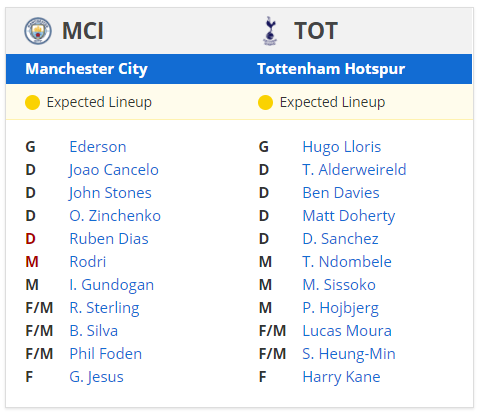Select John Stones in the lineup
Viewport: 481px width, 415px height.
click(110, 193)
